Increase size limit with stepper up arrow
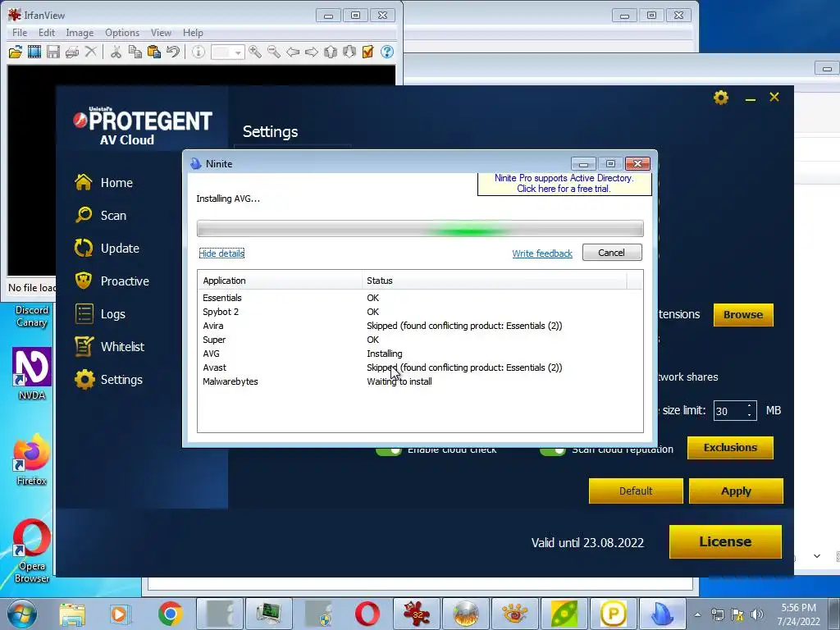Image resolution: width=840 pixels, height=630 pixels. [x=750, y=407]
